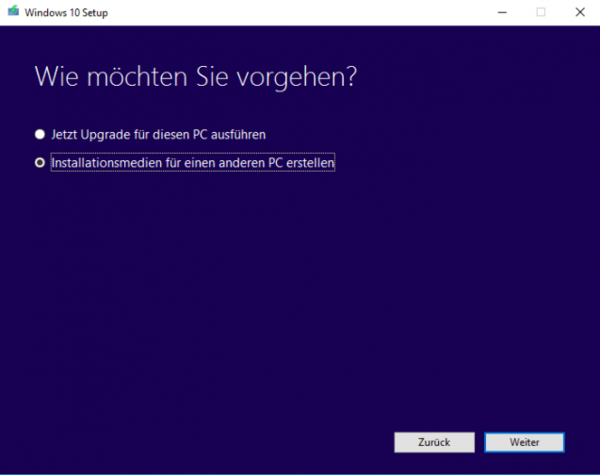600x475 pixels.
Task: Click the greyed-out maximize button
Action: click(x=541, y=12)
